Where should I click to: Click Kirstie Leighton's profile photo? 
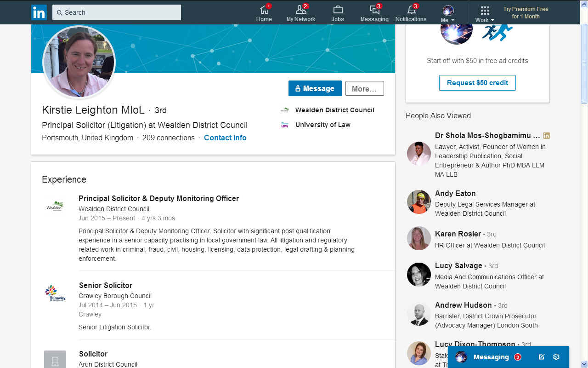click(x=79, y=62)
